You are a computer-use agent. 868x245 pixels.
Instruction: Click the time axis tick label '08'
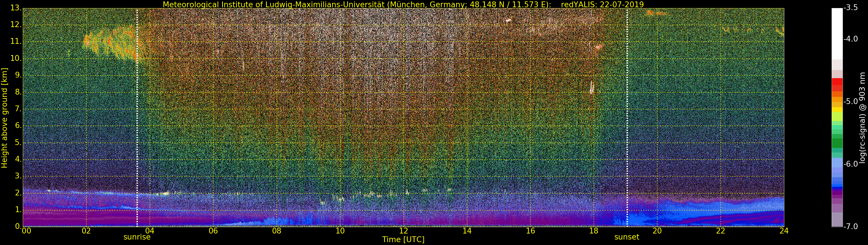[277, 231]
